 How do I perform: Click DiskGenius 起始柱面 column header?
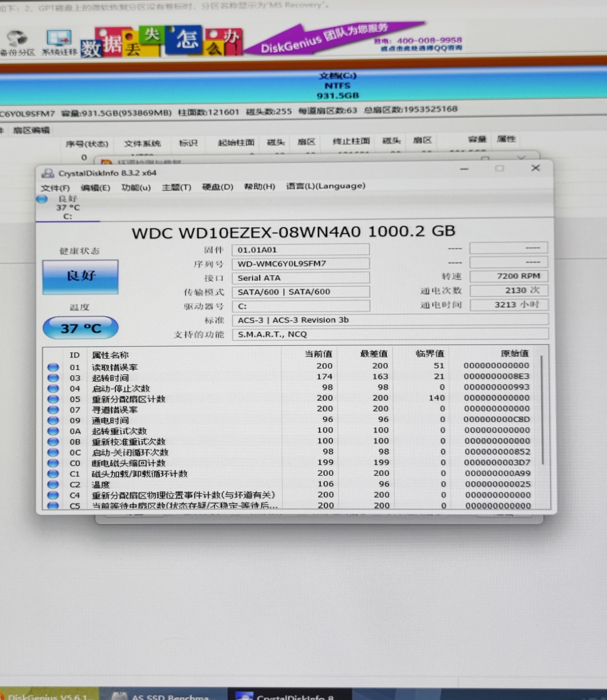[x=236, y=142]
